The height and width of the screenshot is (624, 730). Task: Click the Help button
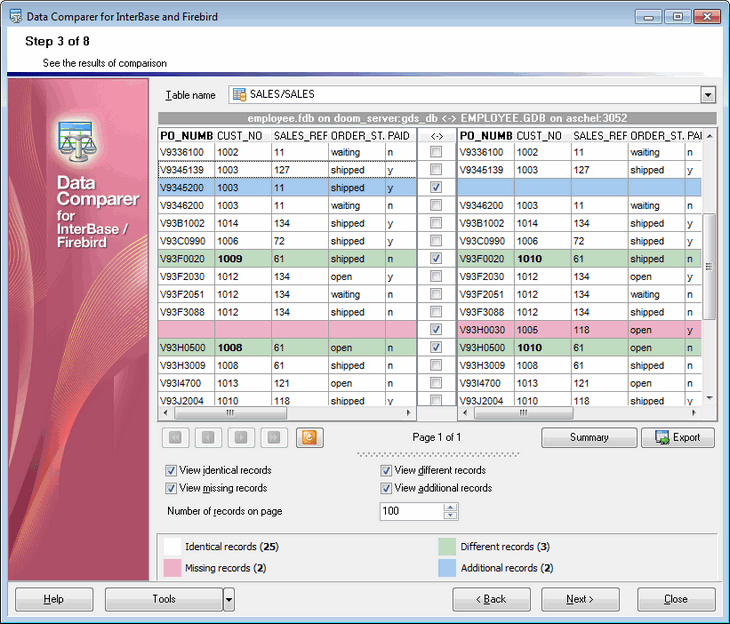[x=54, y=599]
